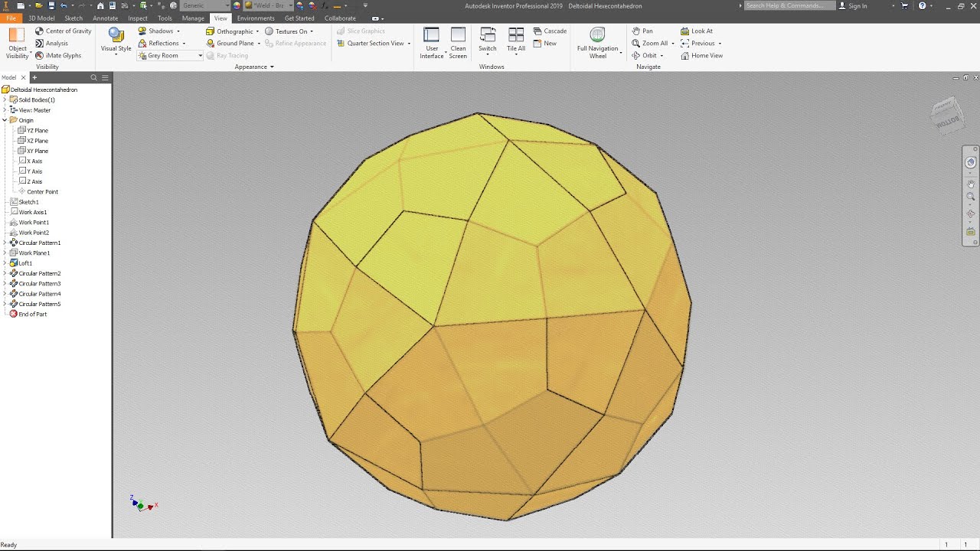The image size is (980, 551).
Task: Toggle Shadows on the model
Action: click(x=155, y=31)
